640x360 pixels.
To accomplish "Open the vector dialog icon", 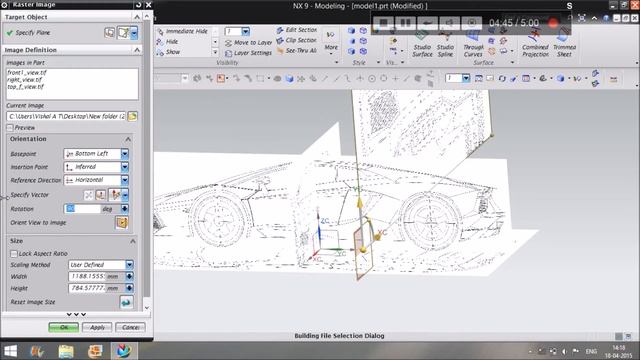I will [100, 195].
